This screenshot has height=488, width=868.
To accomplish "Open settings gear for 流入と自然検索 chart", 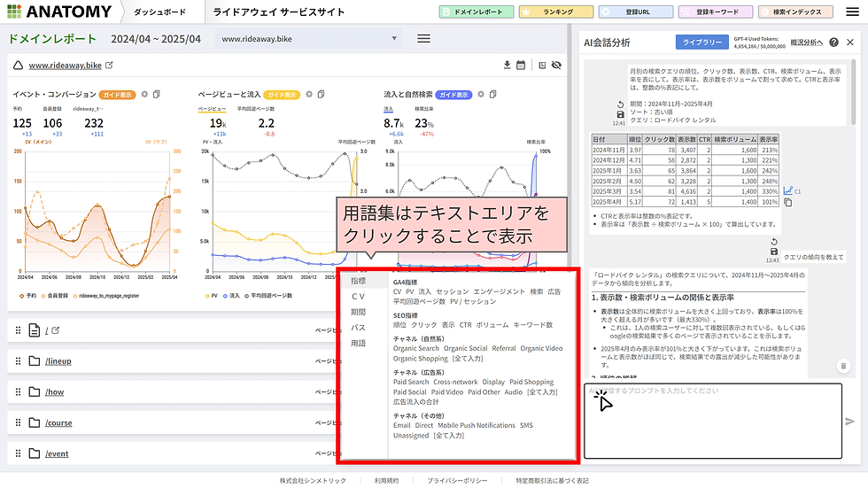I will [x=481, y=94].
